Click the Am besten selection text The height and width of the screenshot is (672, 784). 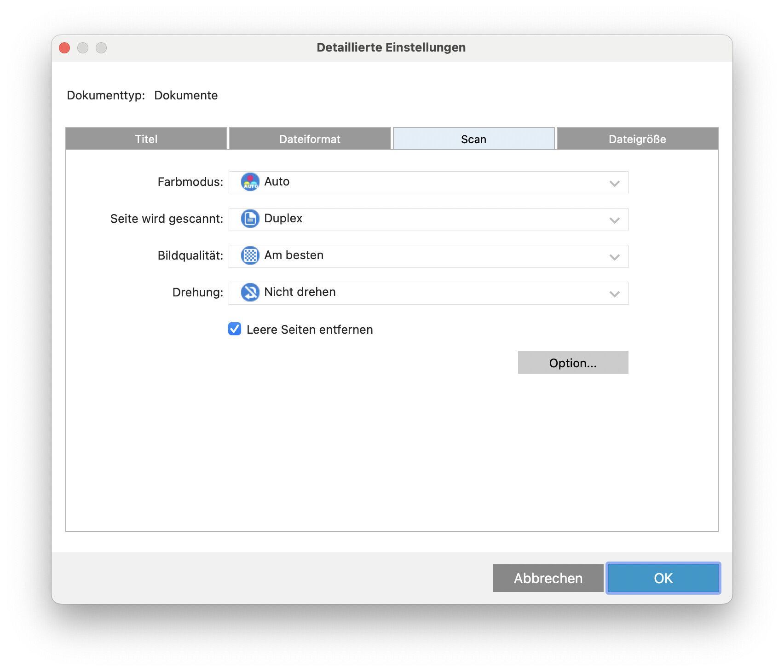[x=294, y=255]
